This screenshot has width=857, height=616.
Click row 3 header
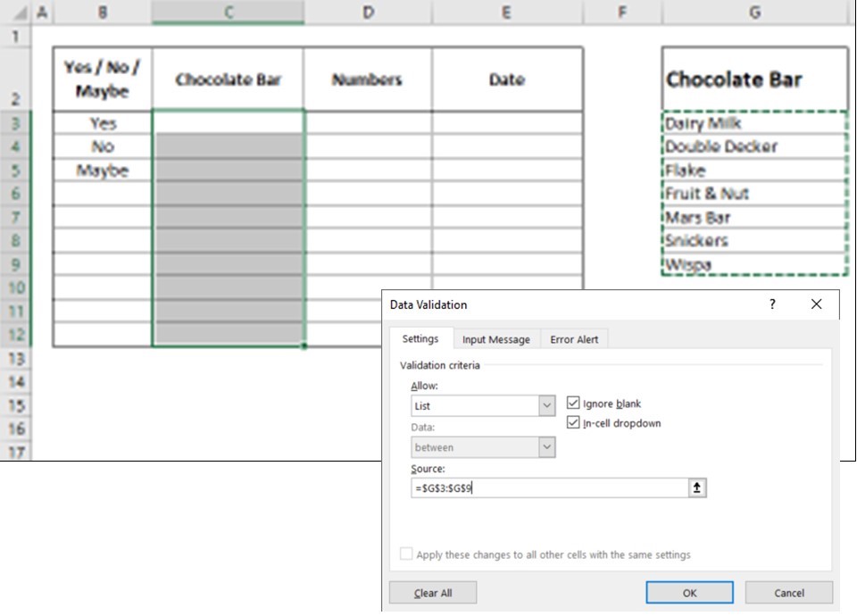pos(16,123)
